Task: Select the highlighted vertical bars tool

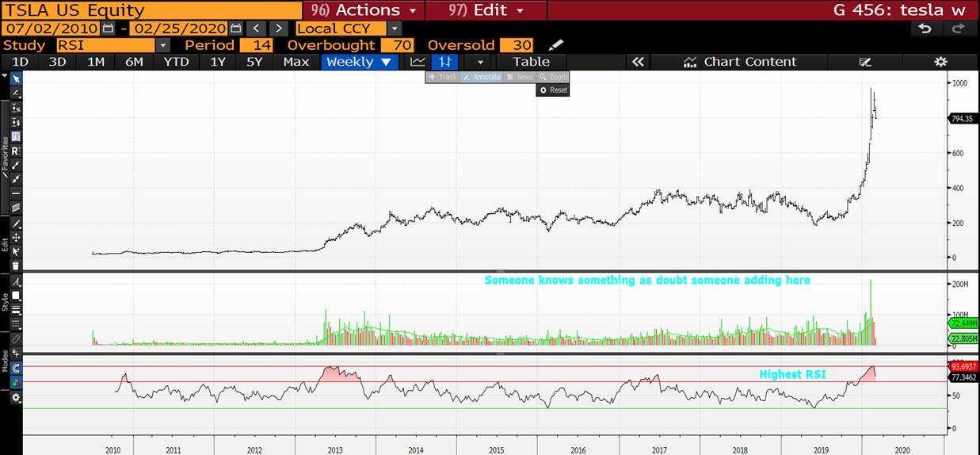Action: [x=16, y=136]
